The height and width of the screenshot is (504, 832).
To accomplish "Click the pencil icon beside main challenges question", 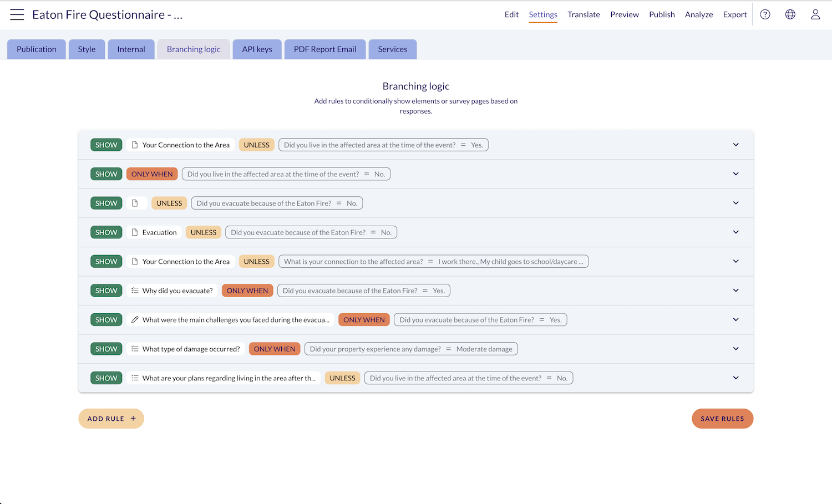I will coord(135,319).
